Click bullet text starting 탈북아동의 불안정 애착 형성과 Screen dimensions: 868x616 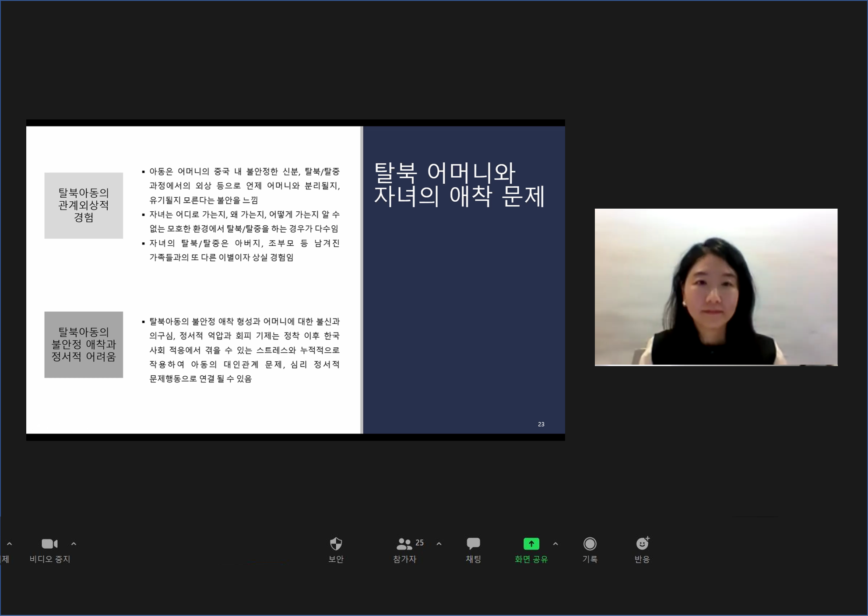(x=244, y=350)
